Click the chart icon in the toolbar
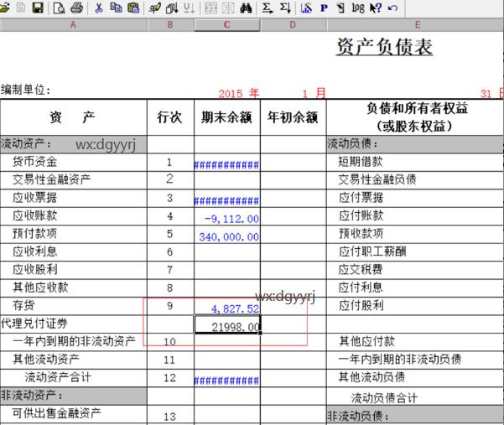This screenshot has width=504, height=425. 306,8
